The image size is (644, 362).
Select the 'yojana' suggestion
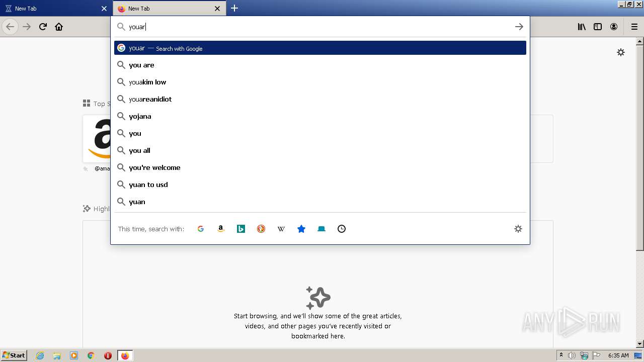click(320, 116)
